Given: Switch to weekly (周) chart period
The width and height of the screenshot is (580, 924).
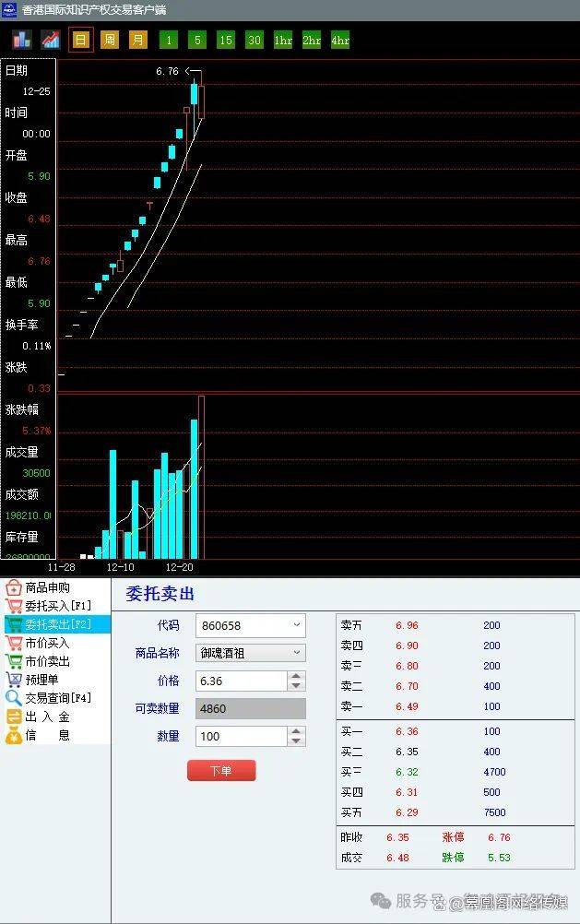Looking at the screenshot, I should tap(110, 40).
